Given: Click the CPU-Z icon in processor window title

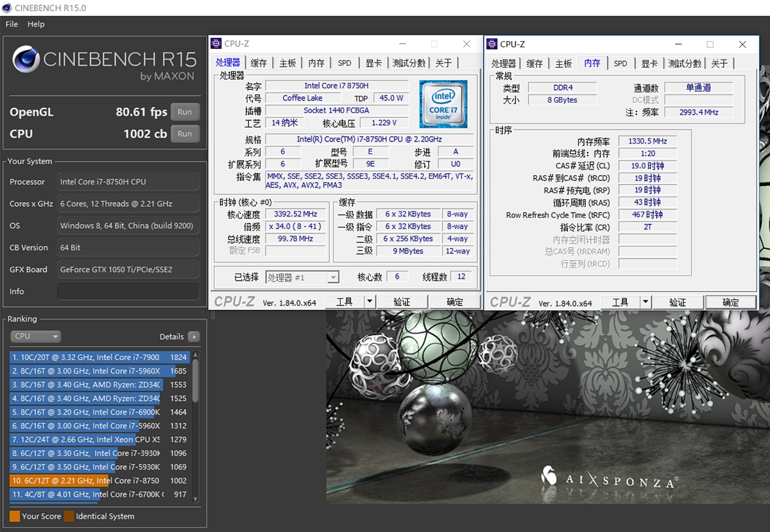Looking at the screenshot, I should pos(216,44).
